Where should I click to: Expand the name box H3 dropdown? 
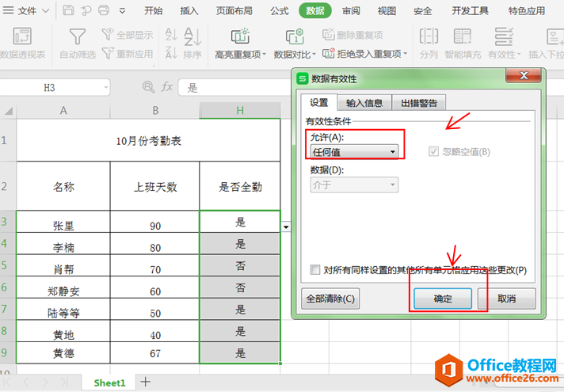(x=106, y=87)
